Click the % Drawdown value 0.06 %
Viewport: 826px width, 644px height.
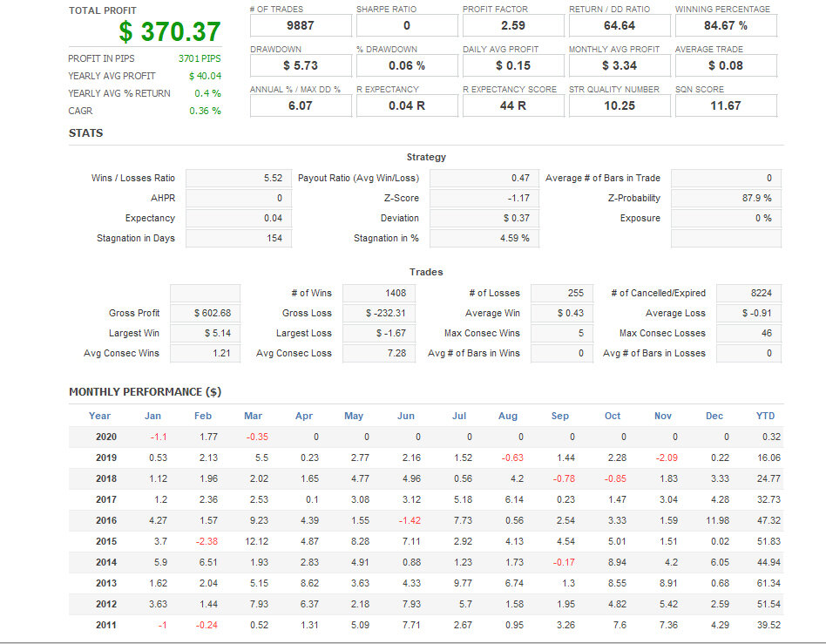(x=407, y=65)
